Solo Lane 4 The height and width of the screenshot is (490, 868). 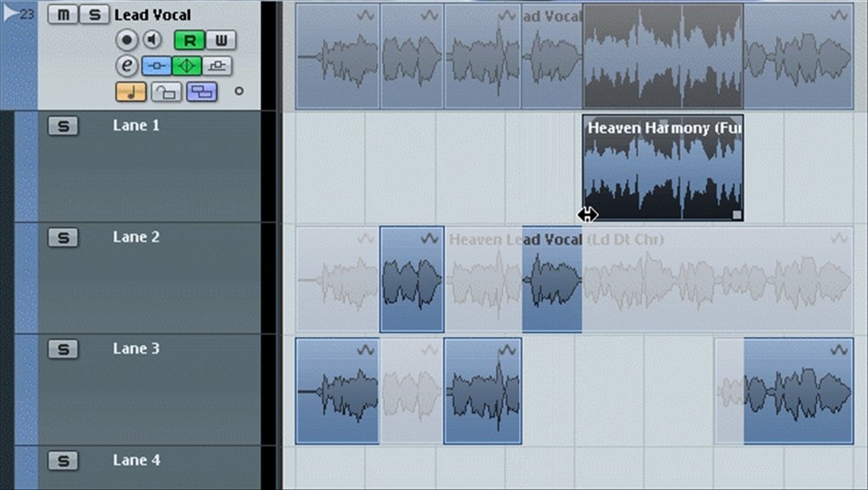pyautogui.click(x=63, y=460)
